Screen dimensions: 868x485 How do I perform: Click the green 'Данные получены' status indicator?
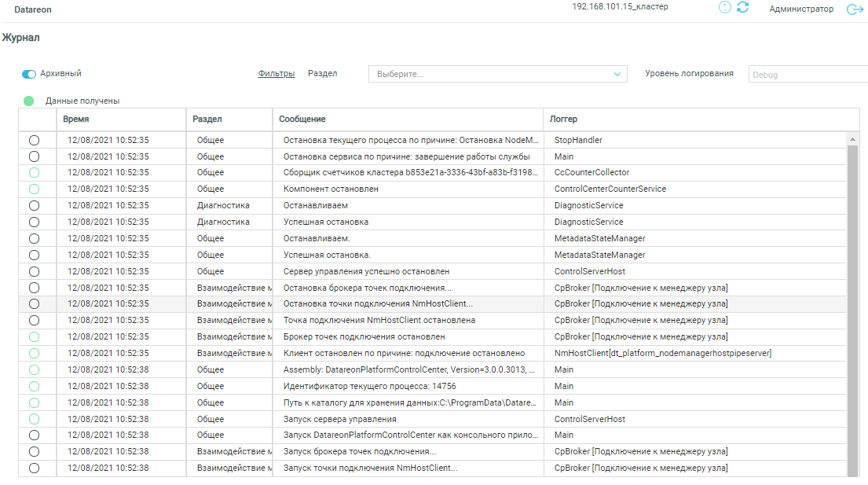(29, 101)
